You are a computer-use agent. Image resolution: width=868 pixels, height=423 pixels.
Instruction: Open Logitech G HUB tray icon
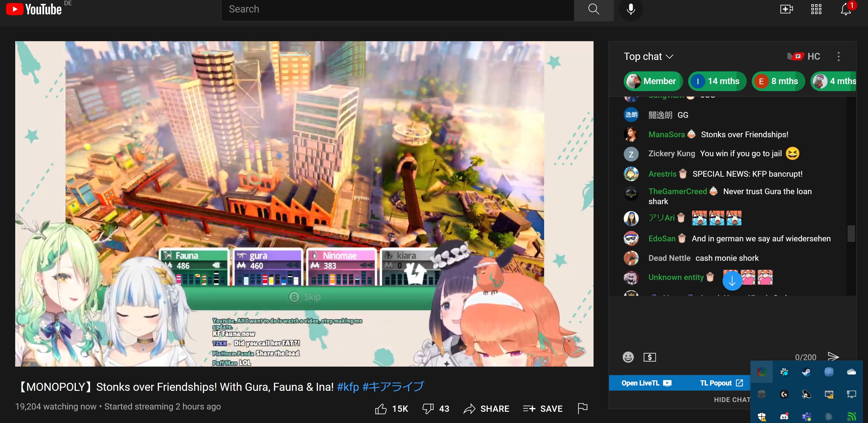[x=784, y=394]
